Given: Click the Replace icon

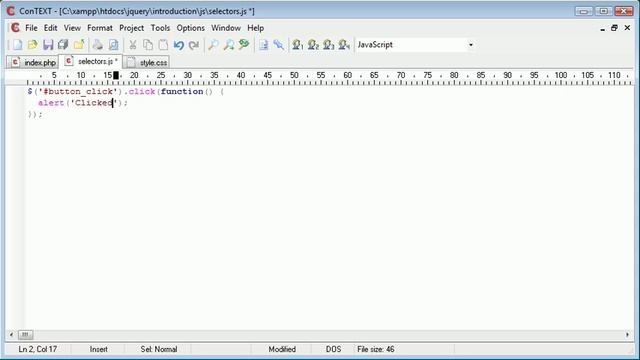Looking at the screenshot, I should click(x=244, y=45).
